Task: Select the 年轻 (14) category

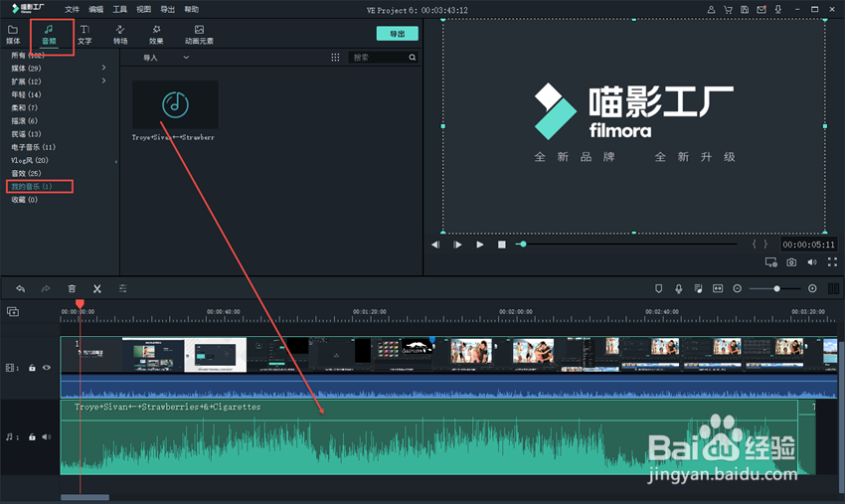Action: point(26,94)
